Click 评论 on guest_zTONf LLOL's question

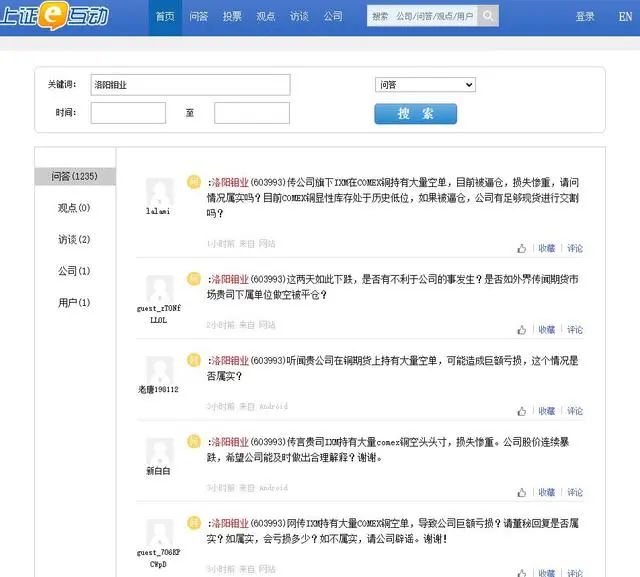click(575, 329)
